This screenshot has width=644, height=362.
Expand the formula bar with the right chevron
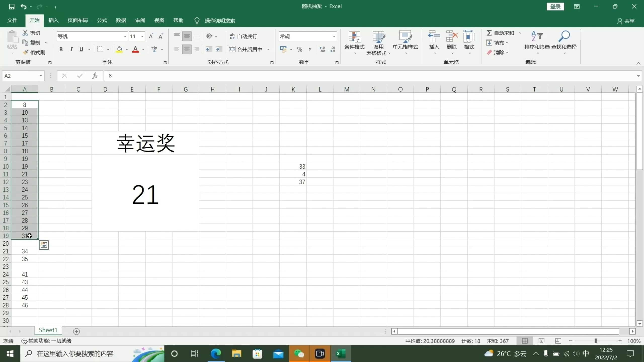[638, 76]
